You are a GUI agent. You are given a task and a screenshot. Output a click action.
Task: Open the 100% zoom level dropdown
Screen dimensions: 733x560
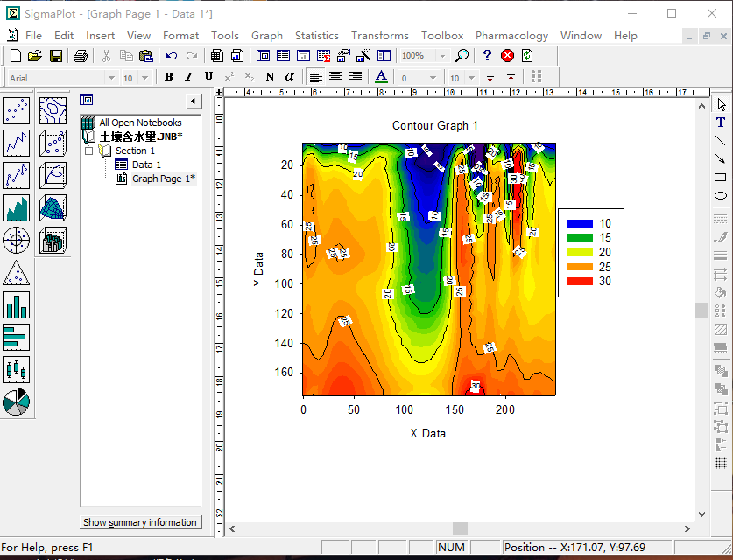[x=441, y=56]
